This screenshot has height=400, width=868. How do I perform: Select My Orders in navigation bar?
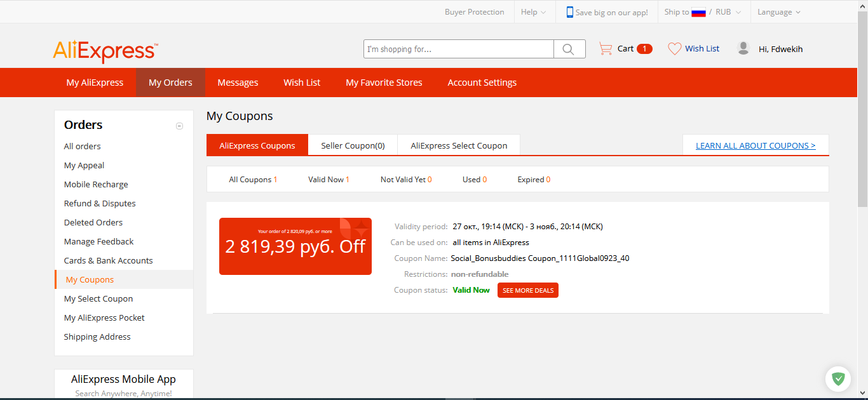click(x=170, y=83)
